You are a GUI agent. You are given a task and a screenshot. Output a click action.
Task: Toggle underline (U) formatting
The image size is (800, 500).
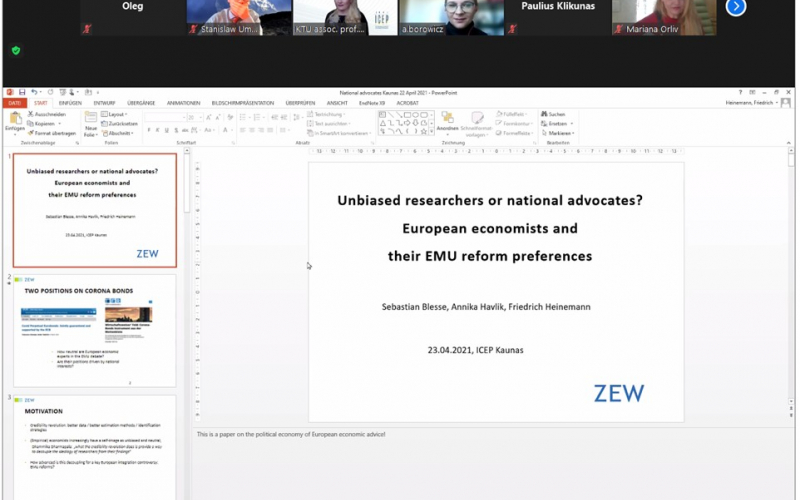[x=167, y=131]
